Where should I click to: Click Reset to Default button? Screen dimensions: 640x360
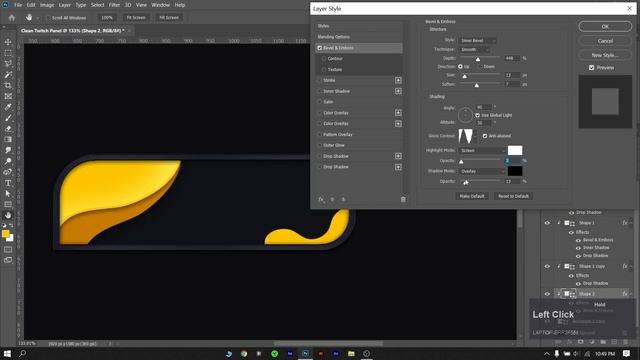pos(513,196)
